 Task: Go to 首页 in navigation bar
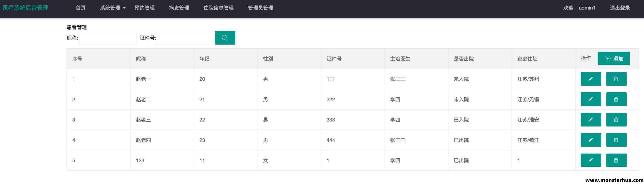(80, 8)
